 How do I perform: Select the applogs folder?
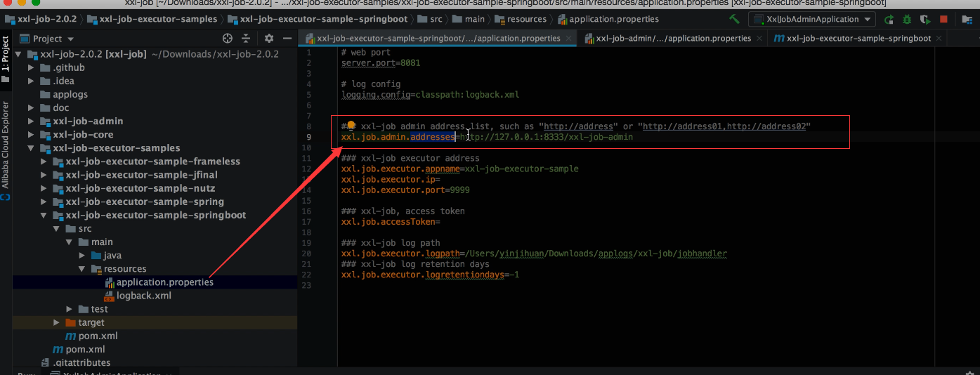point(70,95)
